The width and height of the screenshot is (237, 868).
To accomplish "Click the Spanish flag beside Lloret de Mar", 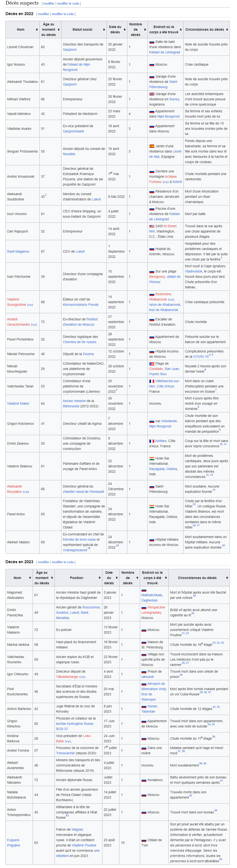I will [x=152, y=146].
